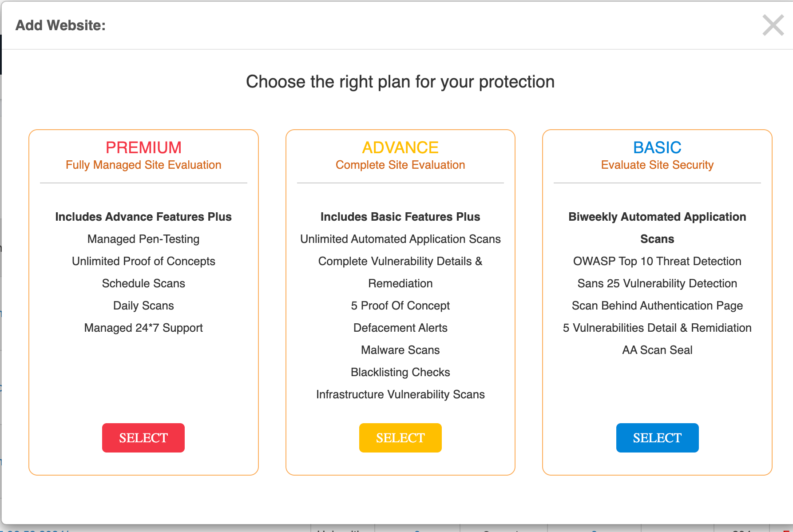Click the 'Fully Managed Site Evaluation' subtitle

[143, 165]
